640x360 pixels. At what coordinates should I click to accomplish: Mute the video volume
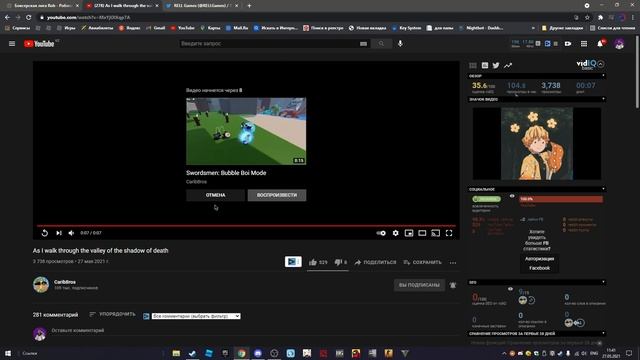pyautogui.click(x=71, y=233)
